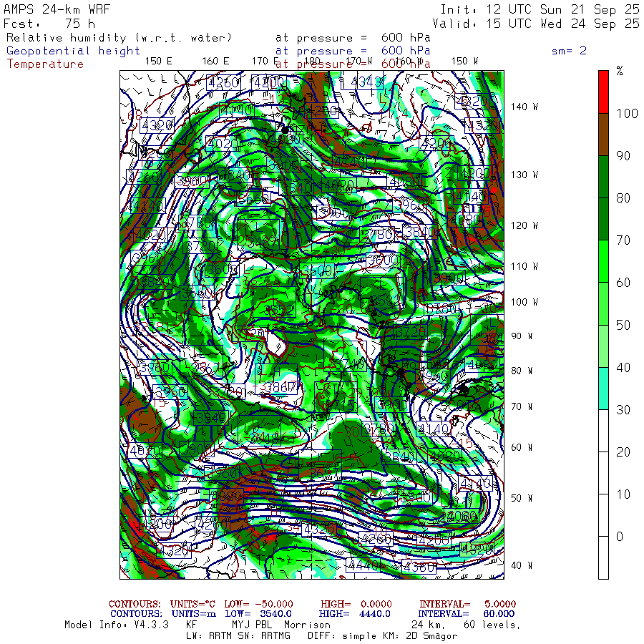This screenshot has height=644, width=644.
Task: Click the colorbar tick label '0'
Action: pos(620,537)
